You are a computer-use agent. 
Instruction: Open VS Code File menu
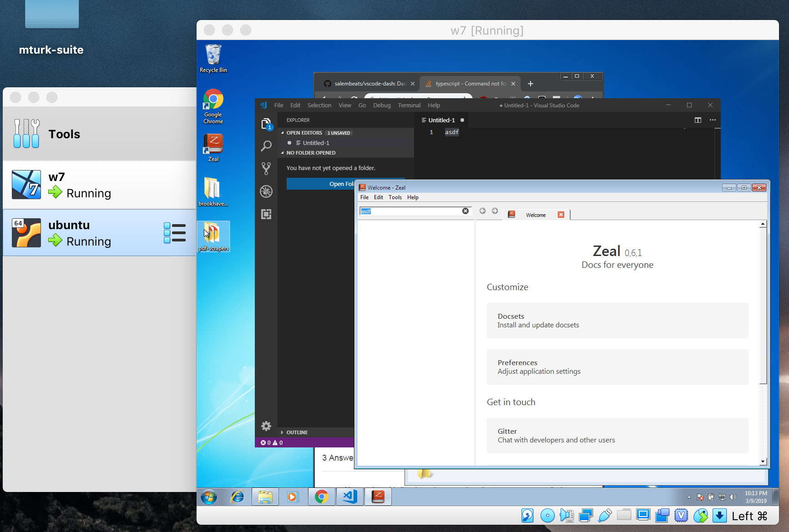coord(279,105)
